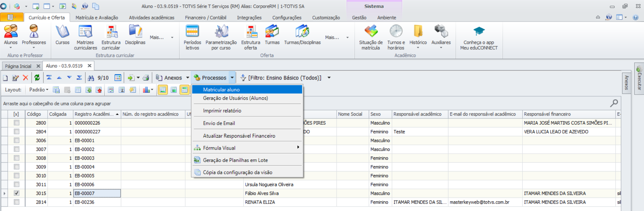Image resolution: width=644 pixels, height=211 pixels.
Task: Click the edit record pencil icon
Action: pyautogui.click(x=15, y=78)
